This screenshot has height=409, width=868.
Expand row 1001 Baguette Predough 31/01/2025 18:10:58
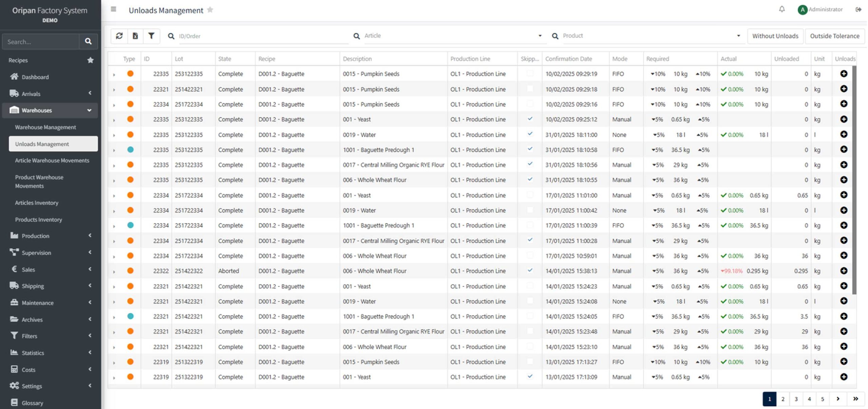point(114,150)
